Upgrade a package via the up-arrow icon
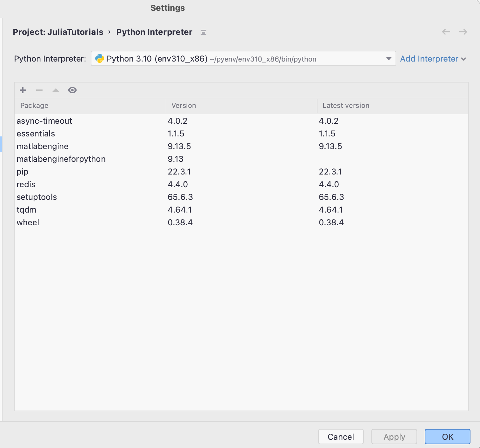Image resolution: width=480 pixels, height=448 pixels. point(56,90)
